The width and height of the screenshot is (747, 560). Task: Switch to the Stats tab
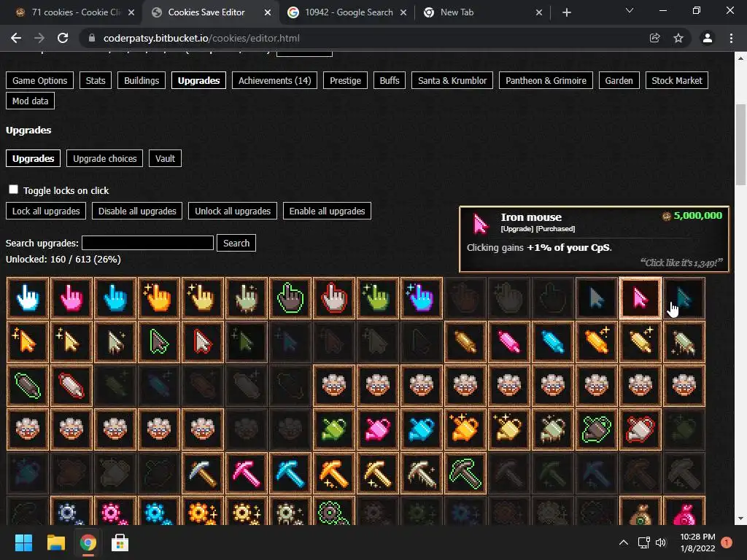point(96,80)
